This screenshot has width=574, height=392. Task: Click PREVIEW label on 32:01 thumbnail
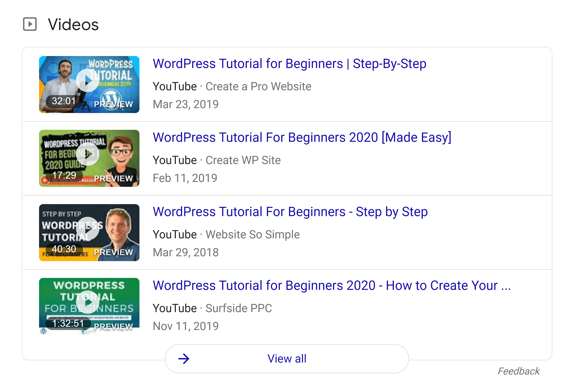(113, 104)
